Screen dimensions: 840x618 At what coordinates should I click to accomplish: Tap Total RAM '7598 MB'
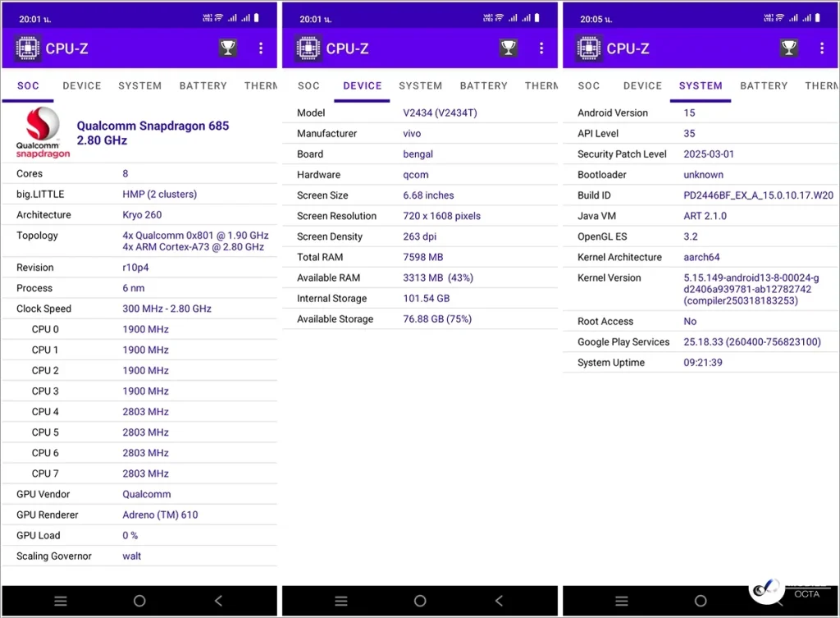423,257
